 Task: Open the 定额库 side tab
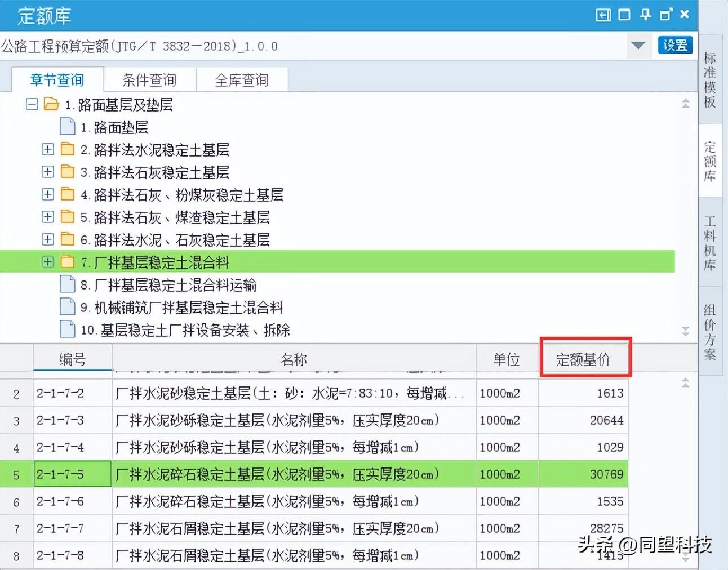[x=710, y=161]
